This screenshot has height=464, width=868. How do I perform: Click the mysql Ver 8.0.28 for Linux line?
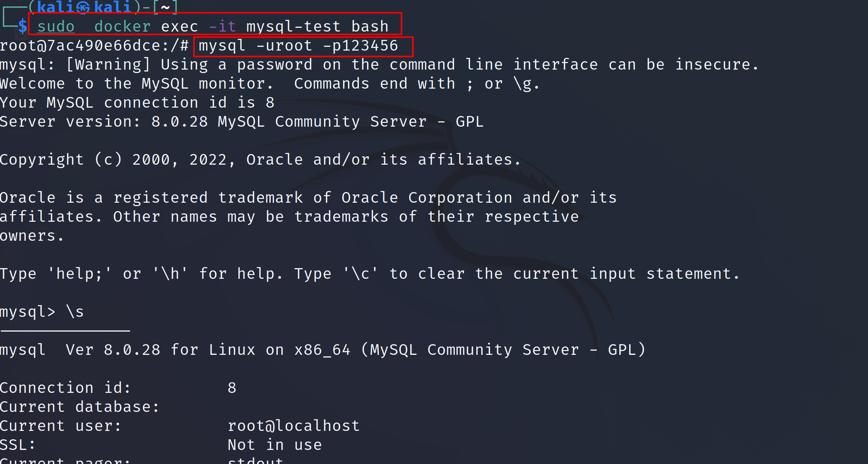(322, 350)
